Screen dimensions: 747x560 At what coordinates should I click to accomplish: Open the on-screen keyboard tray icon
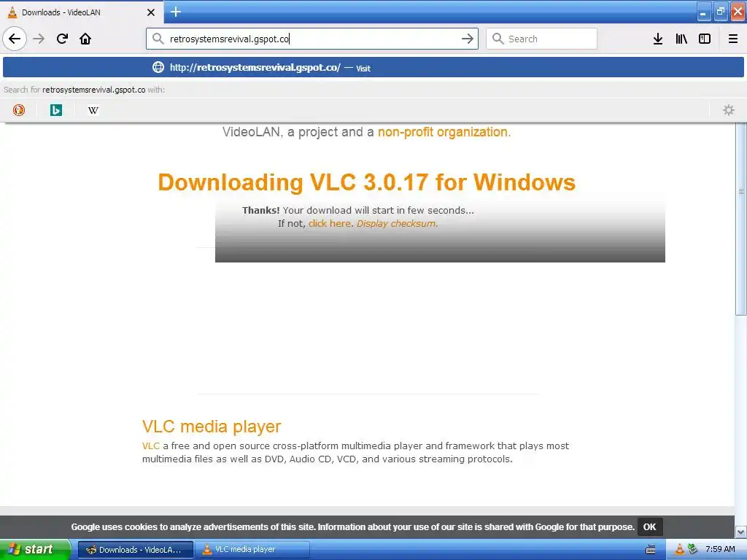[650, 550]
